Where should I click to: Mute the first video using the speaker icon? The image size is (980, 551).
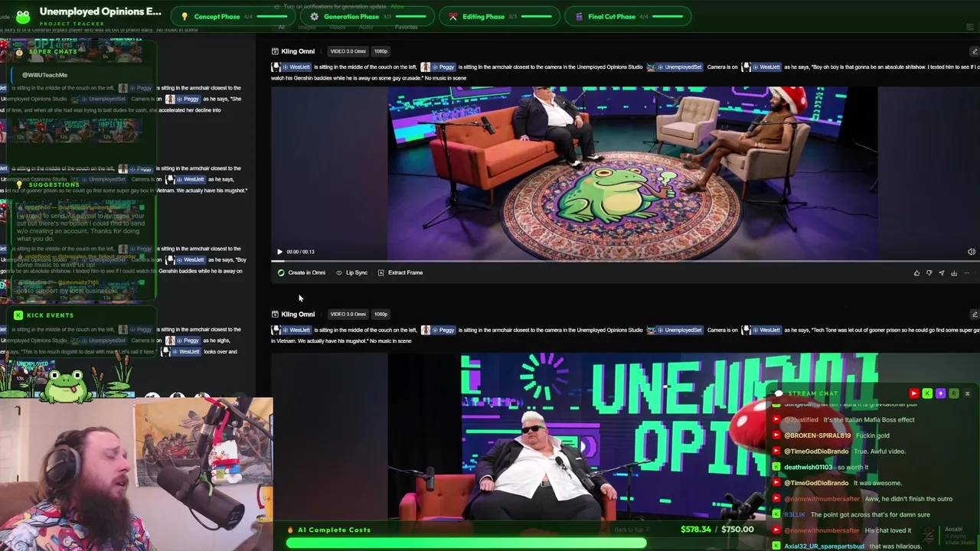[972, 252]
